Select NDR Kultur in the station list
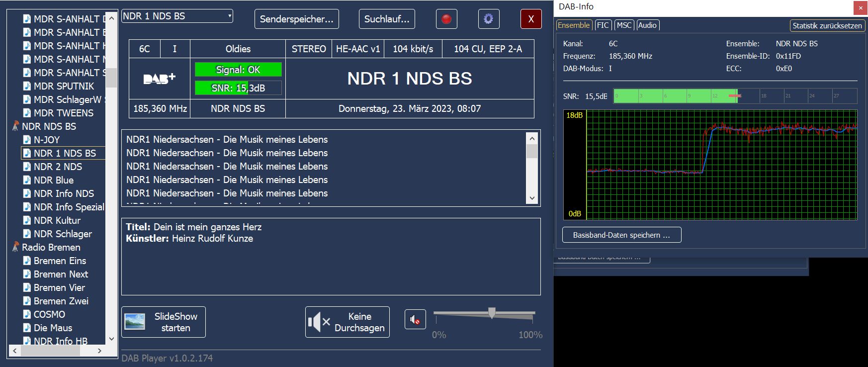 pyautogui.click(x=57, y=220)
